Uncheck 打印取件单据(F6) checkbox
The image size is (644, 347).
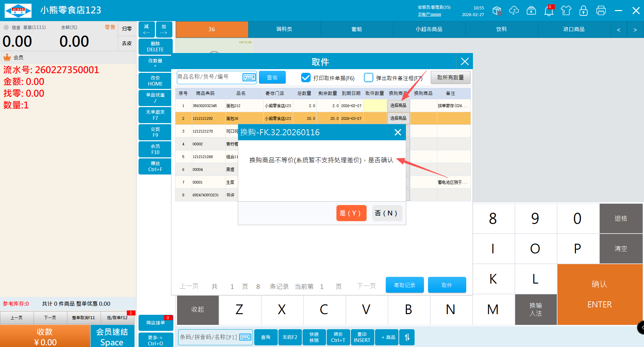(306, 78)
